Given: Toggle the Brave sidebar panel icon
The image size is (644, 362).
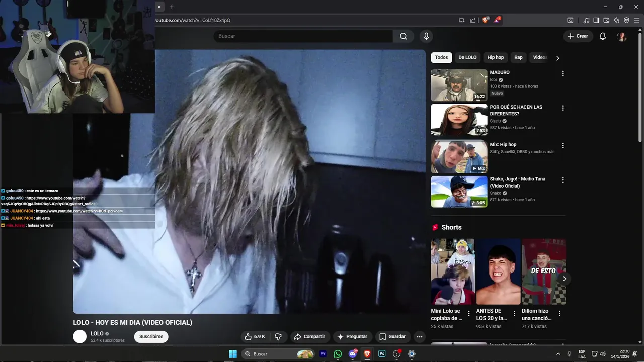Looking at the screenshot, I should (596, 20).
